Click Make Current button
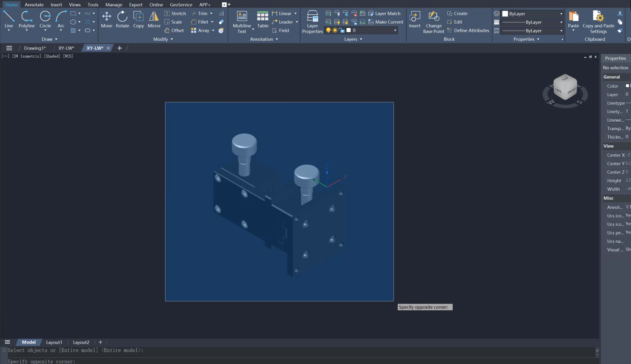631x364 pixels. point(385,22)
